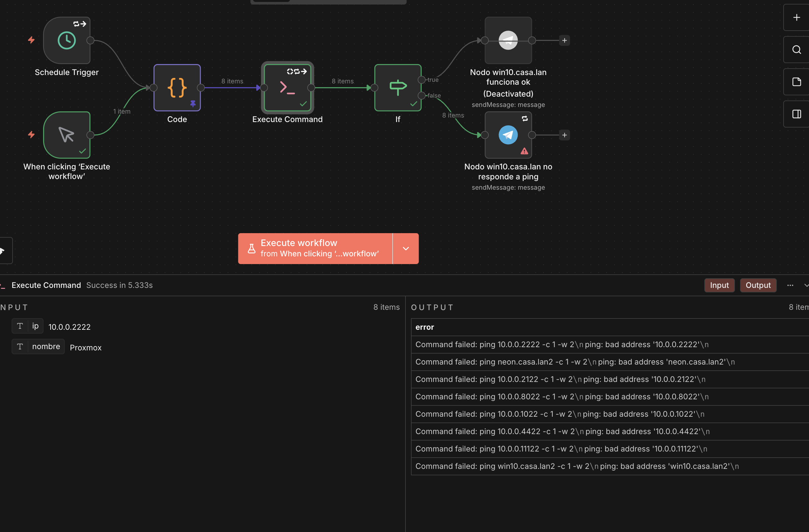The width and height of the screenshot is (809, 532).
Task: Collapse the logs panel chevron
Action: 806,285
